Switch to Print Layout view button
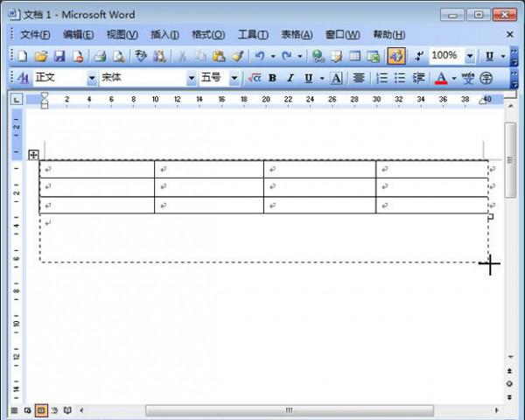The width and height of the screenshot is (525, 420). [40, 409]
